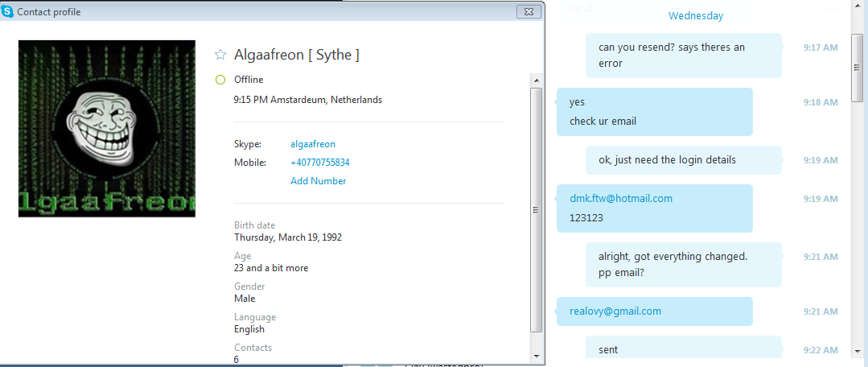Open the algaafreon Skype name link
This screenshot has height=367, width=868.
click(x=313, y=144)
